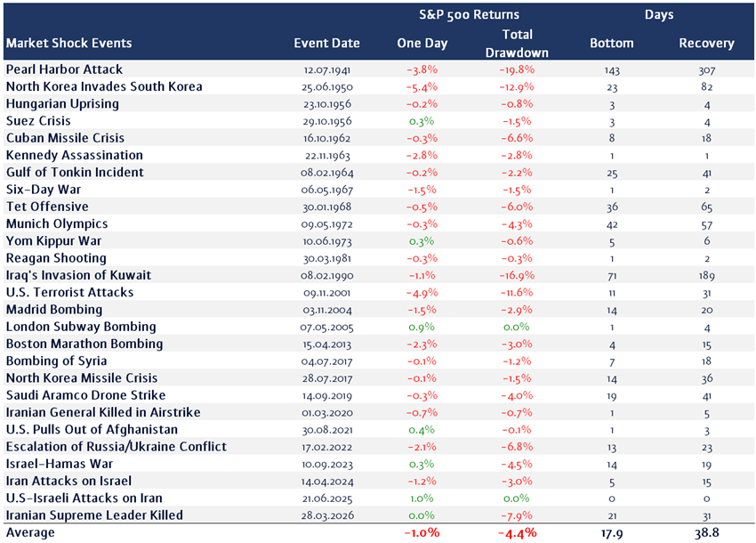Click the 71 days-to-bottom value
The width and height of the screenshot is (756, 543).
[x=611, y=276]
